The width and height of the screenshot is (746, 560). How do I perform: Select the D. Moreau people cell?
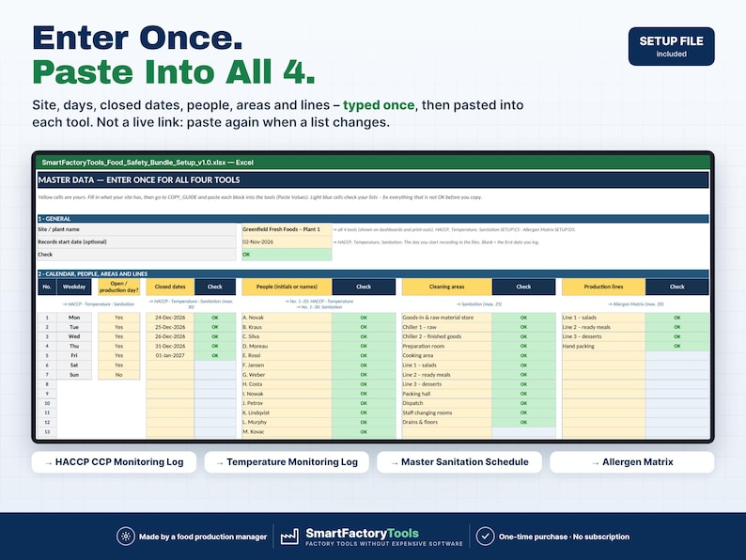click(287, 346)
